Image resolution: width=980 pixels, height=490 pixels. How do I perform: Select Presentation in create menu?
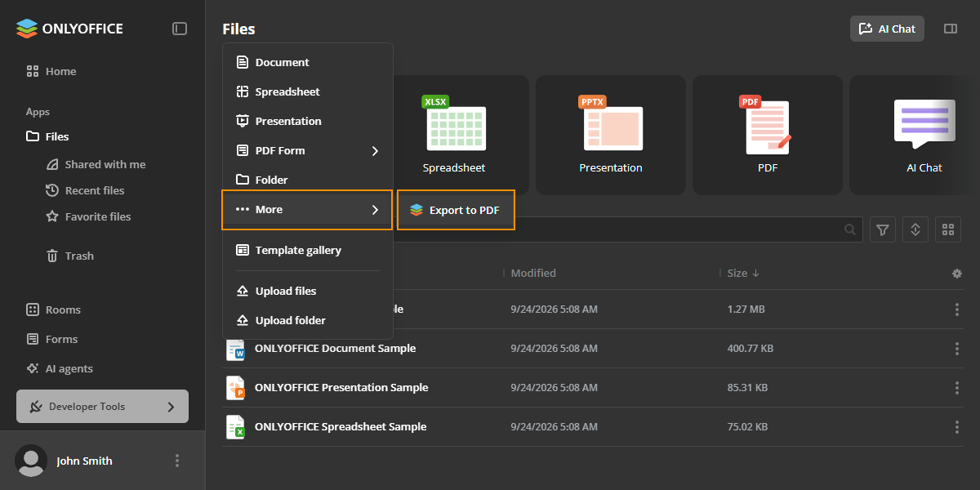(308, 121)
